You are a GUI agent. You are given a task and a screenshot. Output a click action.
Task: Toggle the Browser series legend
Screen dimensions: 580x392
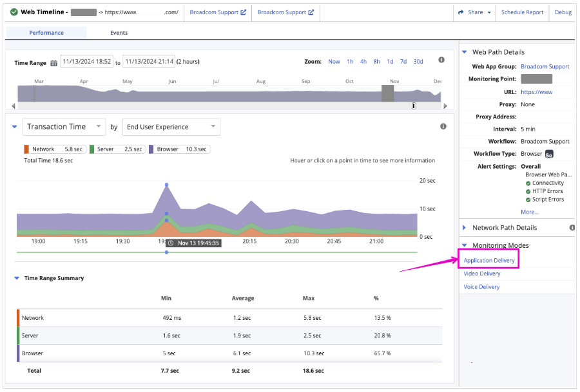[179, 149]
